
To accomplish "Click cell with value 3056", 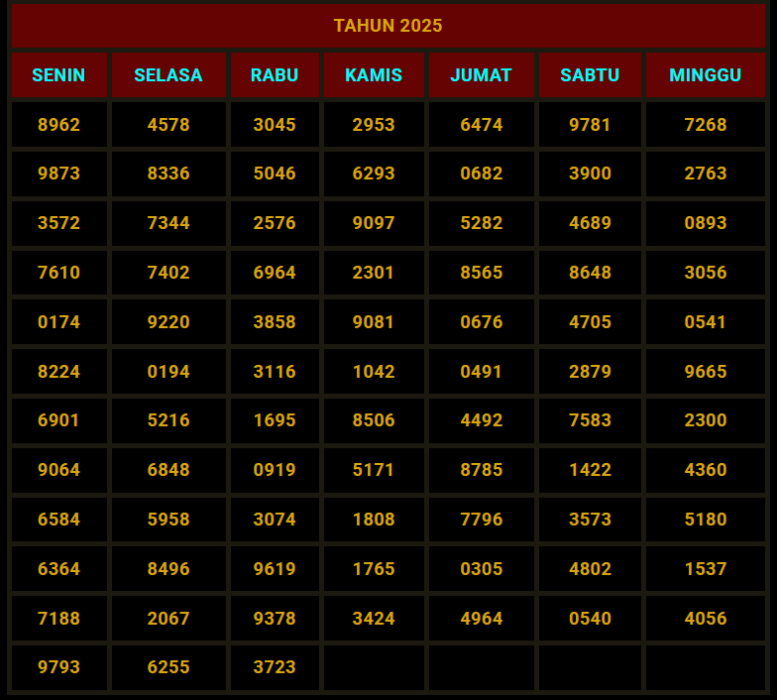I will click(706, 273).
